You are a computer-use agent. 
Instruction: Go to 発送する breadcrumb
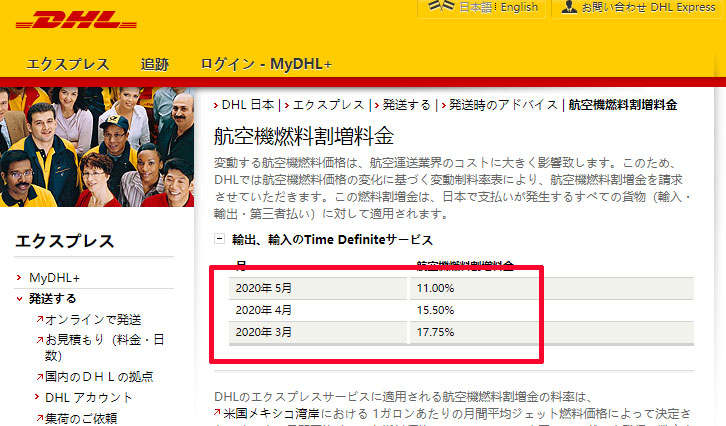(406, 105)
